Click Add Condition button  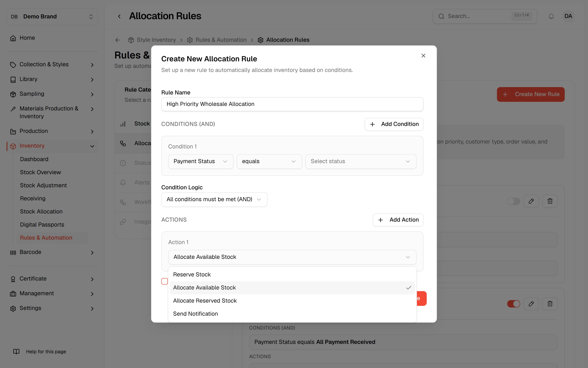click(394, 124)
